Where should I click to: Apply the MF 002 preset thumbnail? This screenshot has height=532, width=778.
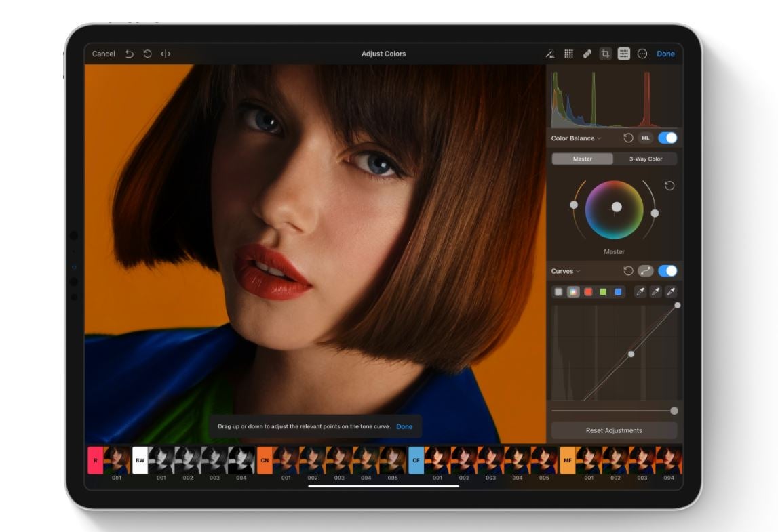pos(616,460)
